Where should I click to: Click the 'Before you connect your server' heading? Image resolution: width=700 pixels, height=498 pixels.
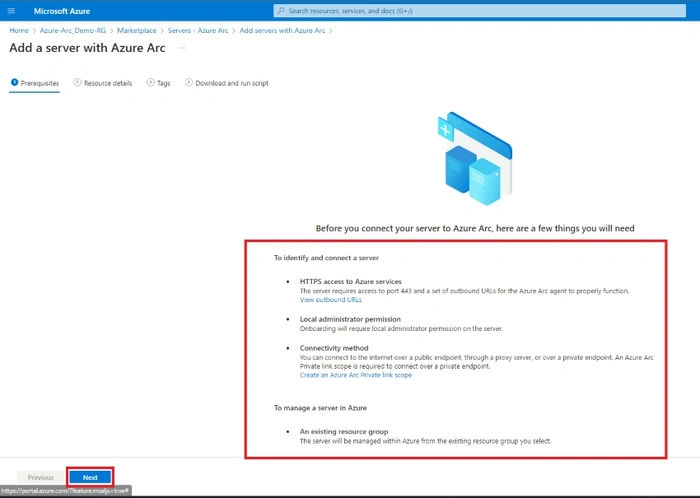pyautogui.click(x=475, y=228)
